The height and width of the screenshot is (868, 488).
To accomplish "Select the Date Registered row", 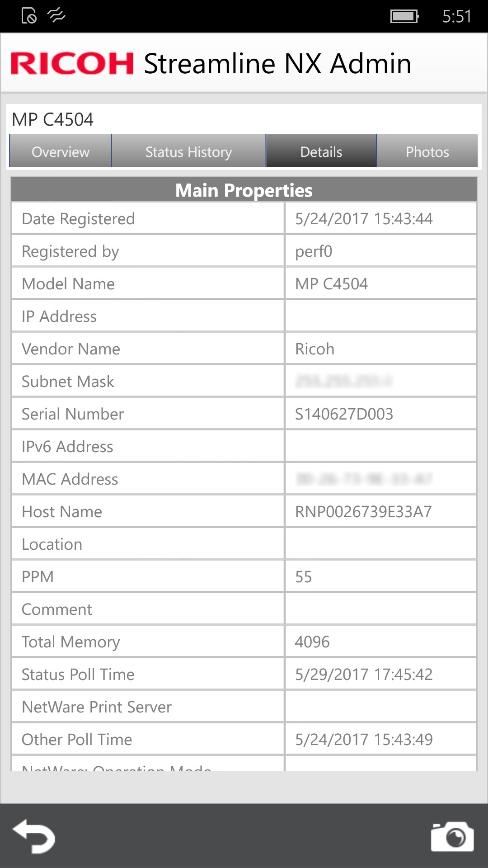I will point(244,218).
